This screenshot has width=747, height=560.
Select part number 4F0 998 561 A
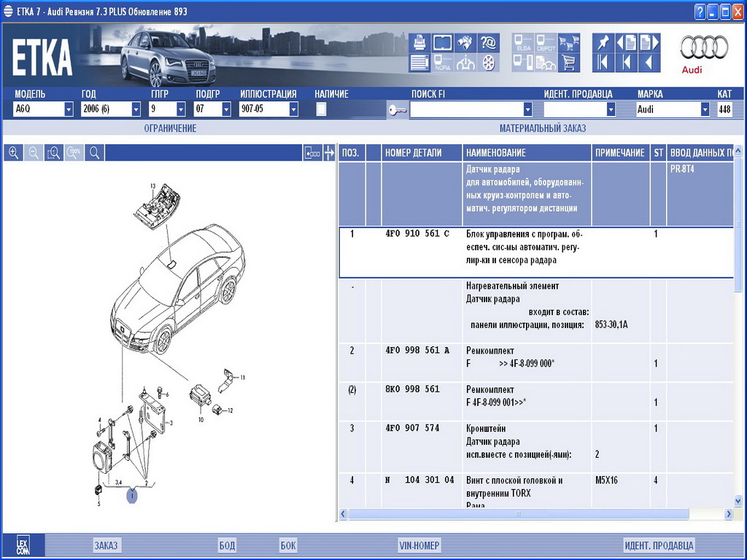pyautogui.click(x=417, y=351)
